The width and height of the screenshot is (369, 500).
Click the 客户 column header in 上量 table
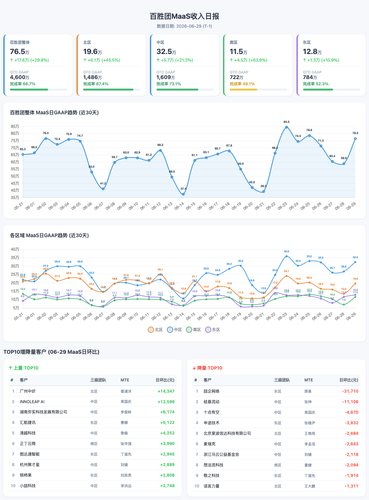tap(23, 380)
